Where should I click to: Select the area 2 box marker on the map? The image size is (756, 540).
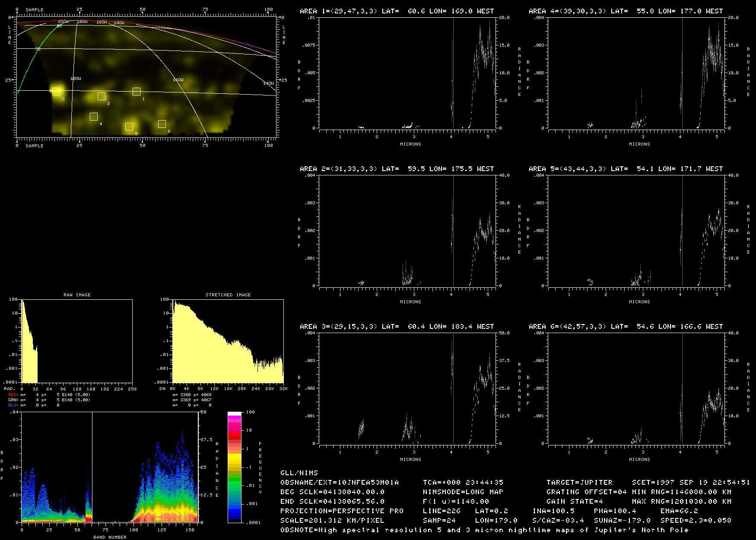click(101, 96)
